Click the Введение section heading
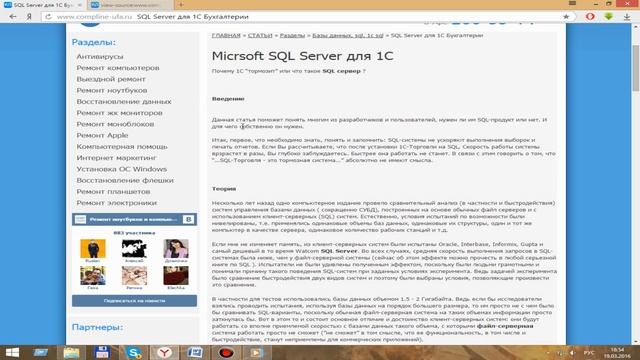The height and width of the screenshot is (360, 640). coord(228,99)
